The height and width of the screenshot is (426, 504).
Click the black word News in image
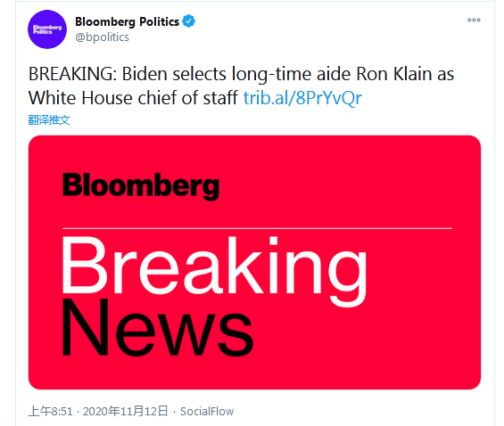click(157, 327)
